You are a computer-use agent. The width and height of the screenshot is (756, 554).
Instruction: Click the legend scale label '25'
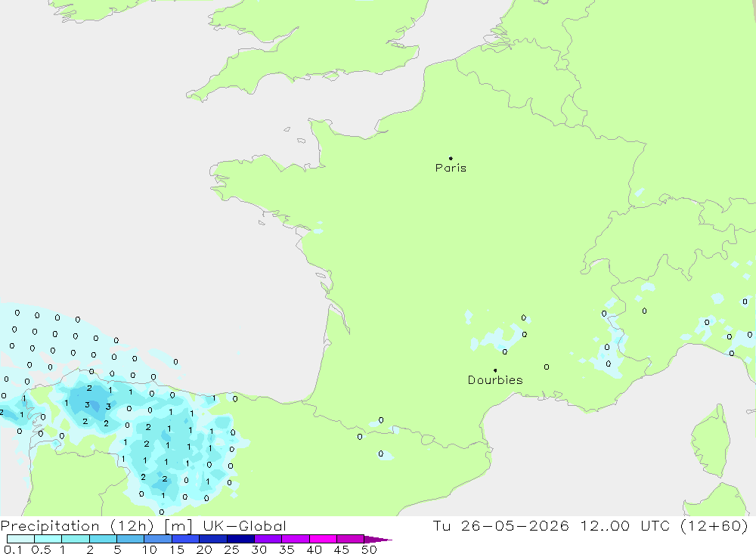point(232,549)
